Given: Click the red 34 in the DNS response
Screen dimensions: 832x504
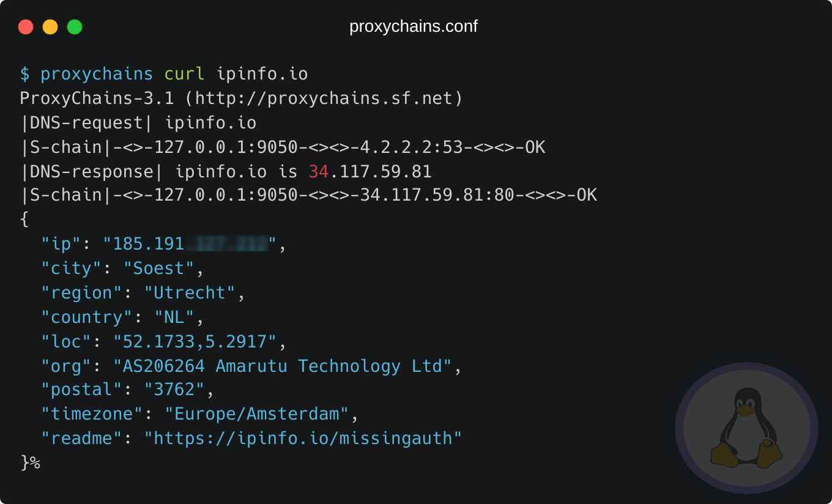Looking at the screenshot, I should pyautogui.click(x=319, y=172).
